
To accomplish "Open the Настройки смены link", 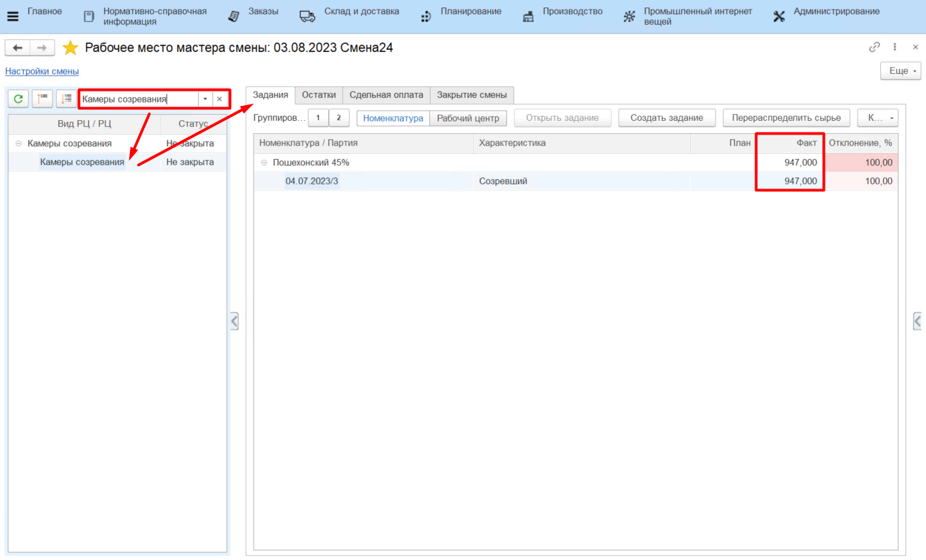I will (x=42, y=71).
